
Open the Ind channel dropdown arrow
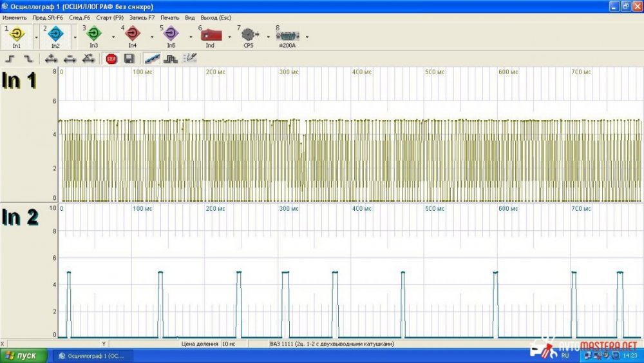(x=229, y=37)
